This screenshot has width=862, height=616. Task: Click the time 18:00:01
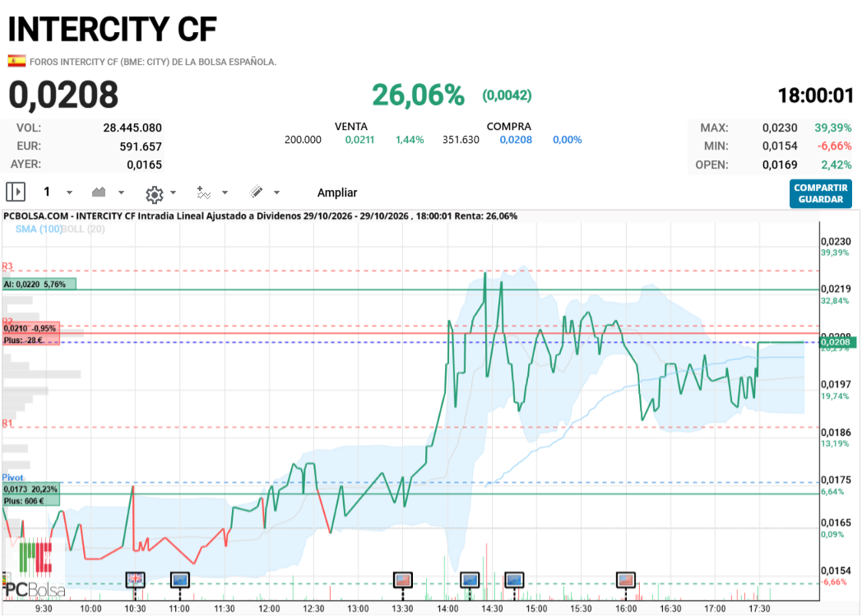point(815,95)
